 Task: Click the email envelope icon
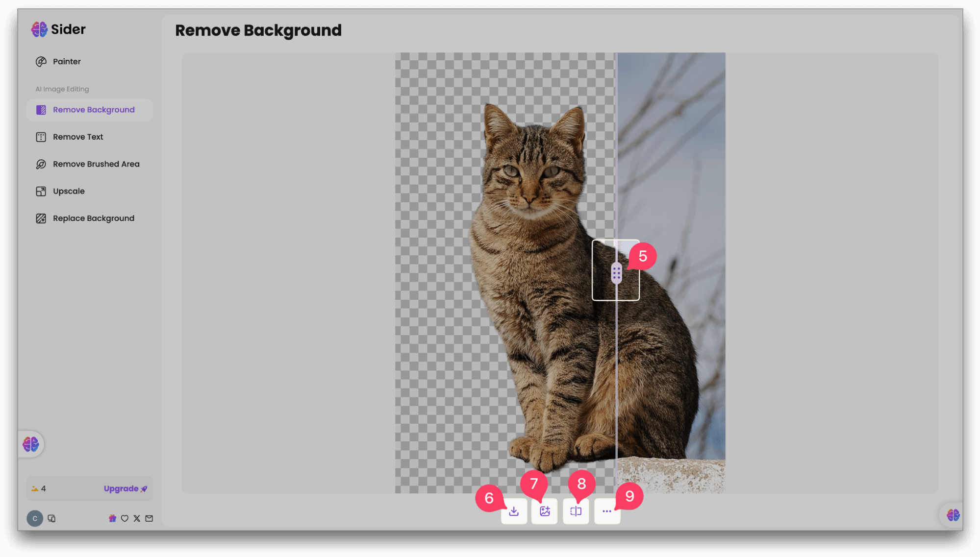pos(149,518)
